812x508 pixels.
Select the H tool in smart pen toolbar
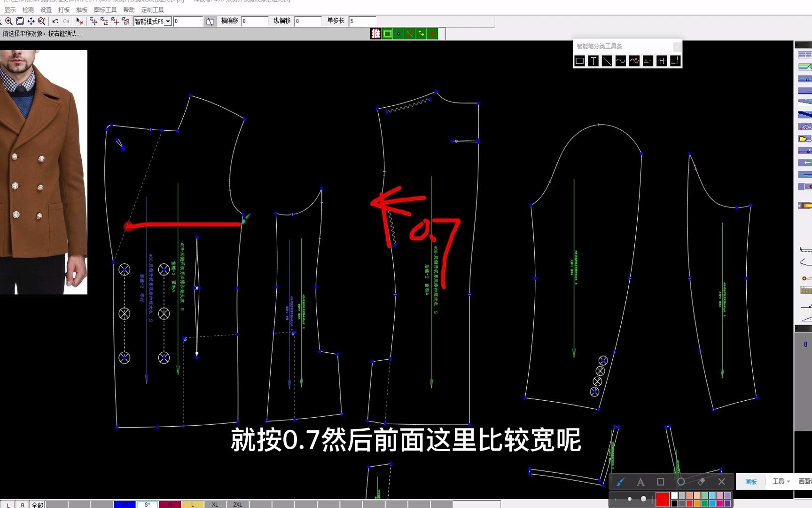click(662, 61)
